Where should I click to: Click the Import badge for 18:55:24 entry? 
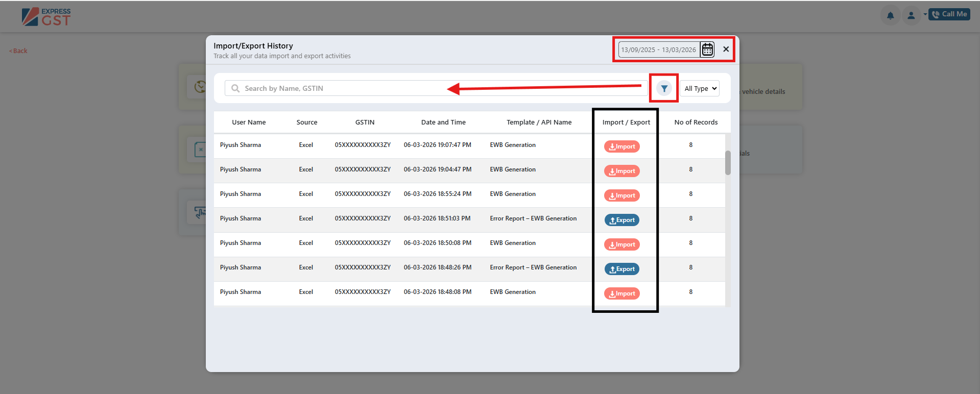pos(622,195)
